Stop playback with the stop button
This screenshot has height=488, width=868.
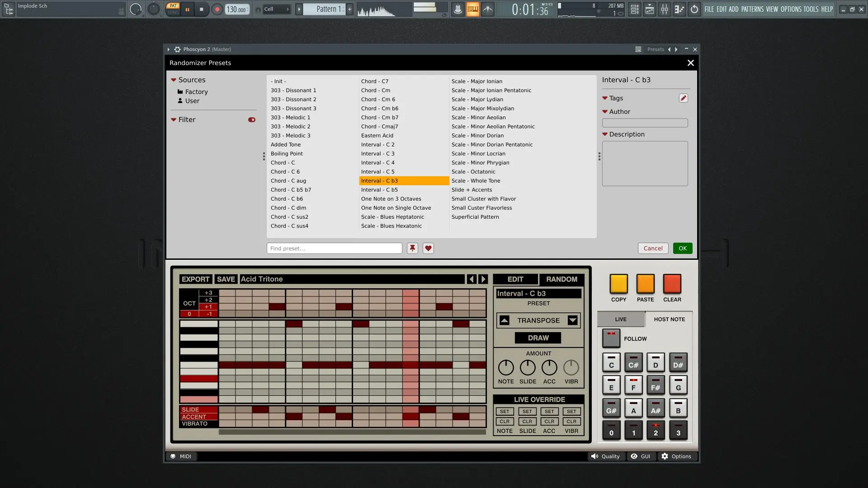pos(202,9)
